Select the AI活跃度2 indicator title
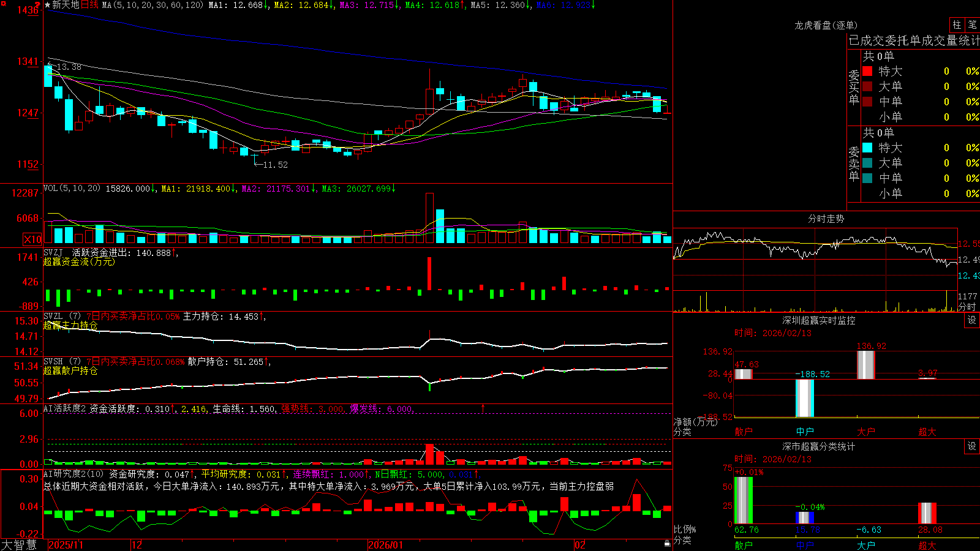This screenshot has width=980, height=551. coord(65,408)
